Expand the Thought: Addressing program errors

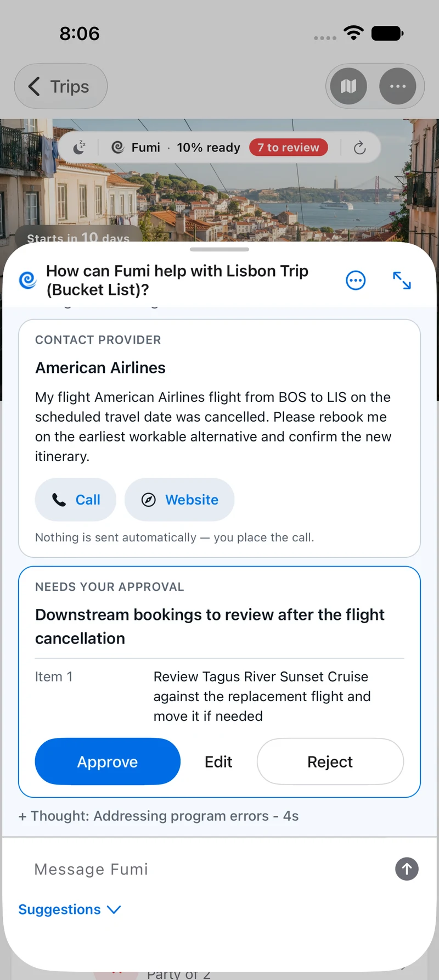(x=159, y=816)
